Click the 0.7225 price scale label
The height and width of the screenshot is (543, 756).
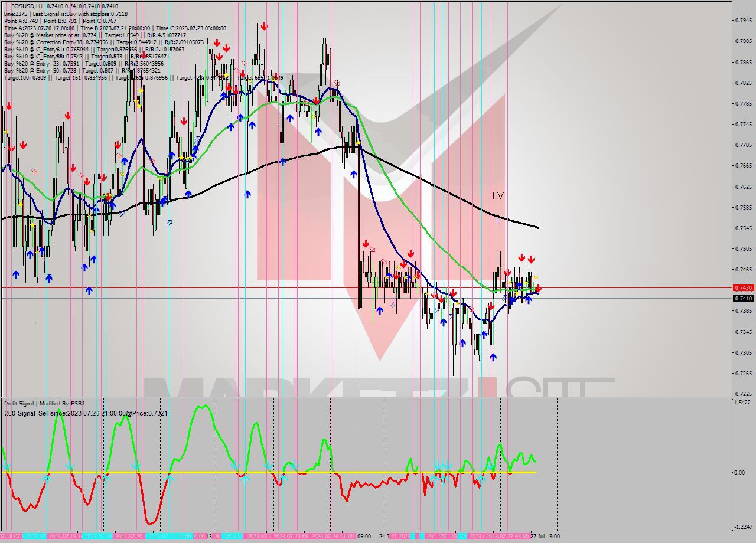[x=744, y=394]
